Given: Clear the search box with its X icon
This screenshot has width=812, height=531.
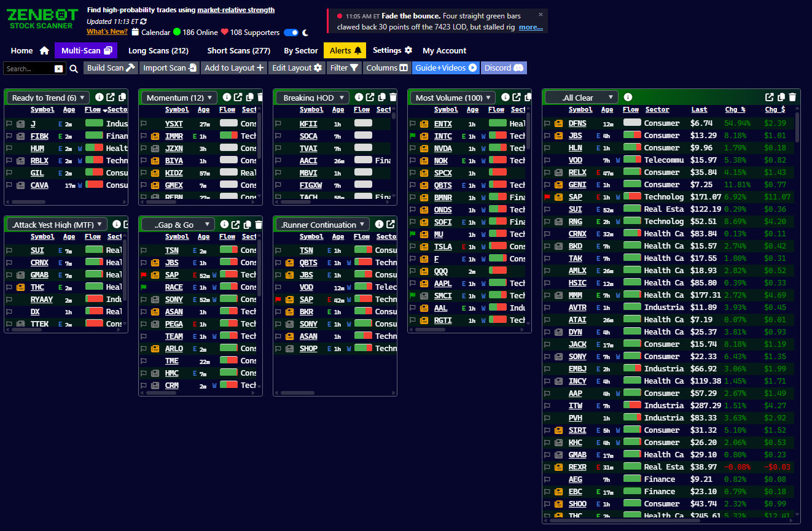Looking at the screenshot, I should coord(58,69).
